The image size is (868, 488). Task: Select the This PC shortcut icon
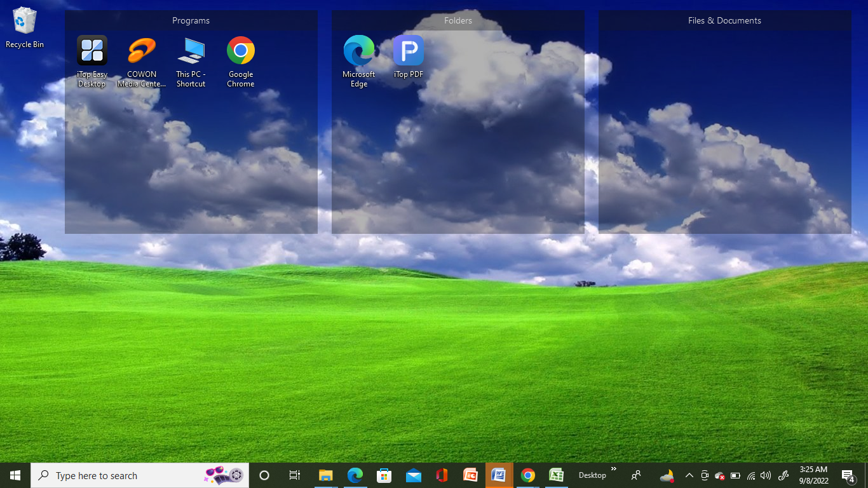(x=191, y=61)
